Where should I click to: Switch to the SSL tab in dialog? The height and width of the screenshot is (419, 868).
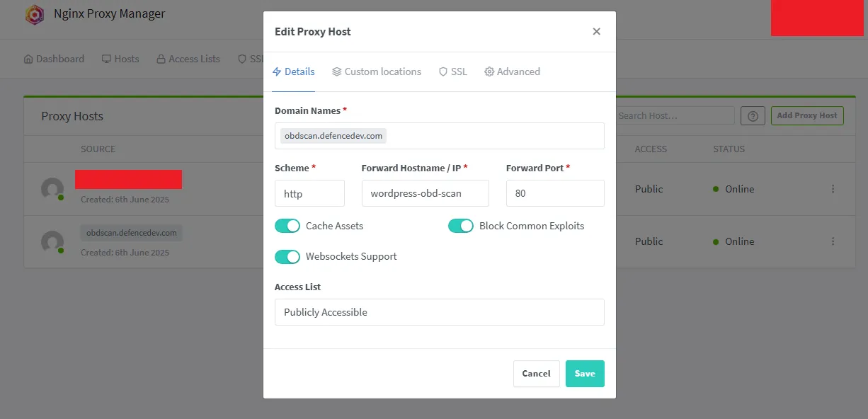click(x=453, y=71)
